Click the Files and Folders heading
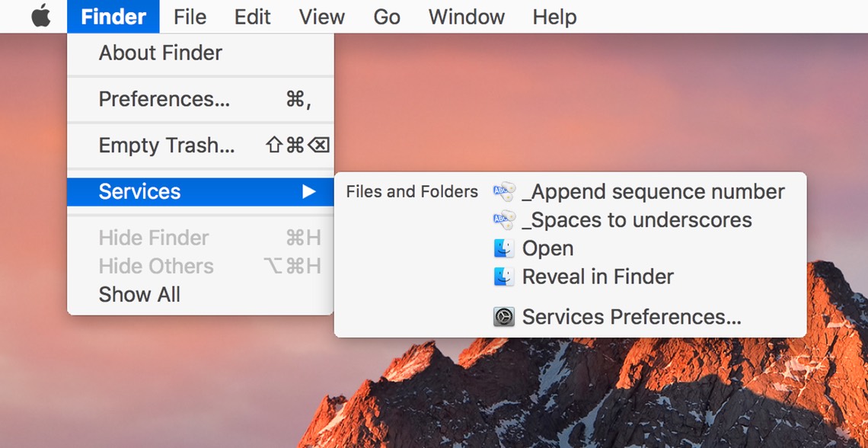This screenshot has width=868, height=448. [x=412, y=191]
